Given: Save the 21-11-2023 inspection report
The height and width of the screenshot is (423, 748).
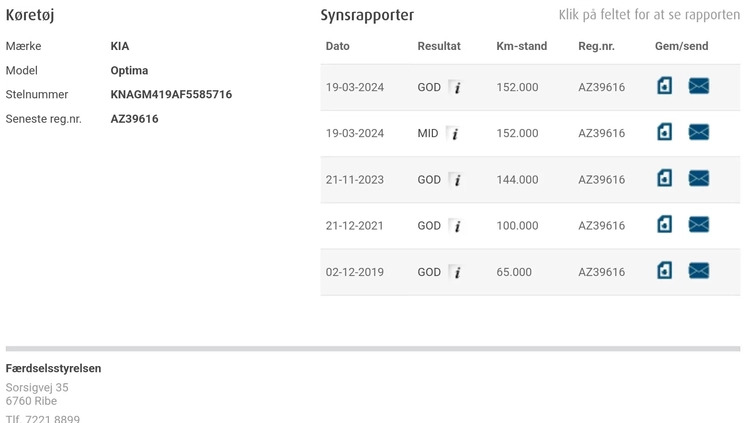Looking at the screenshot, I should coord(665,178).
